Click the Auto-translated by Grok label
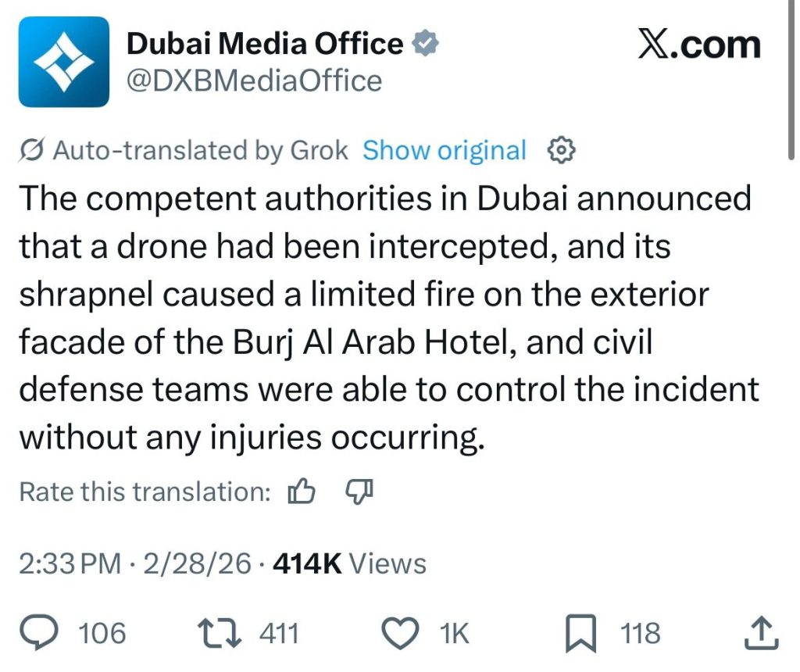This screenshot has height=672, width=800. click(200, 150)
